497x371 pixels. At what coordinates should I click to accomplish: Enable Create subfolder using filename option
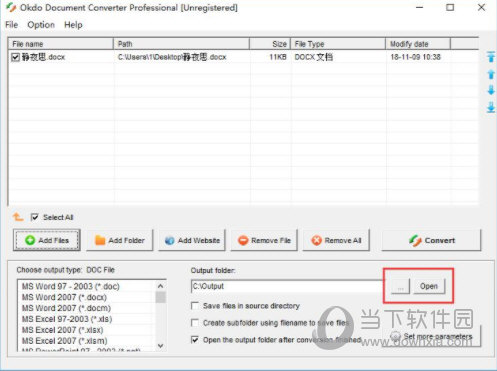195,323
